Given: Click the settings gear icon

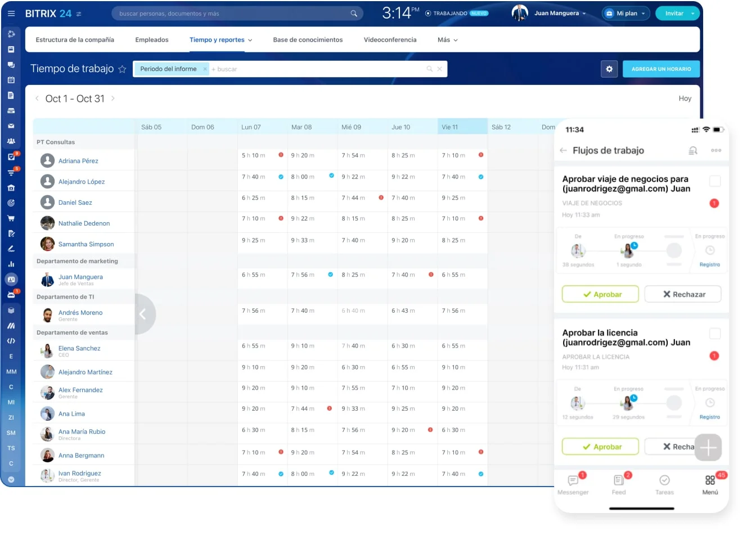Looking at the screenshot, I should (x=609, y=69).
